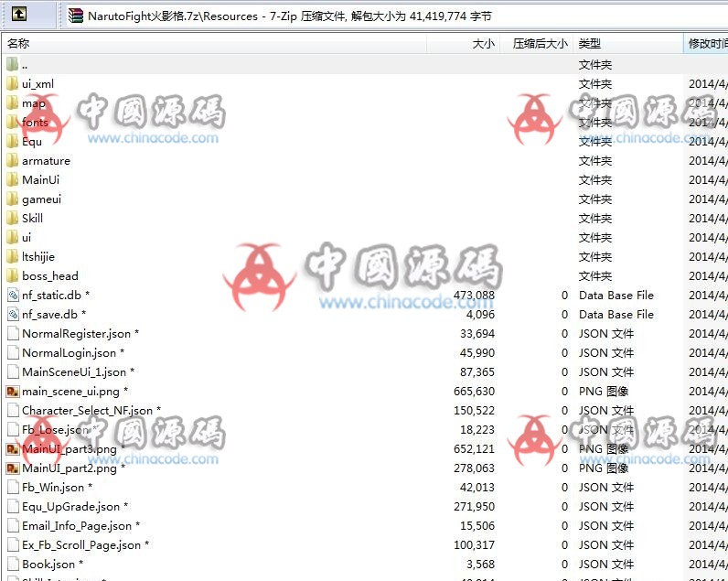Select Equ_UpGrade.json file

pos(70,507)
